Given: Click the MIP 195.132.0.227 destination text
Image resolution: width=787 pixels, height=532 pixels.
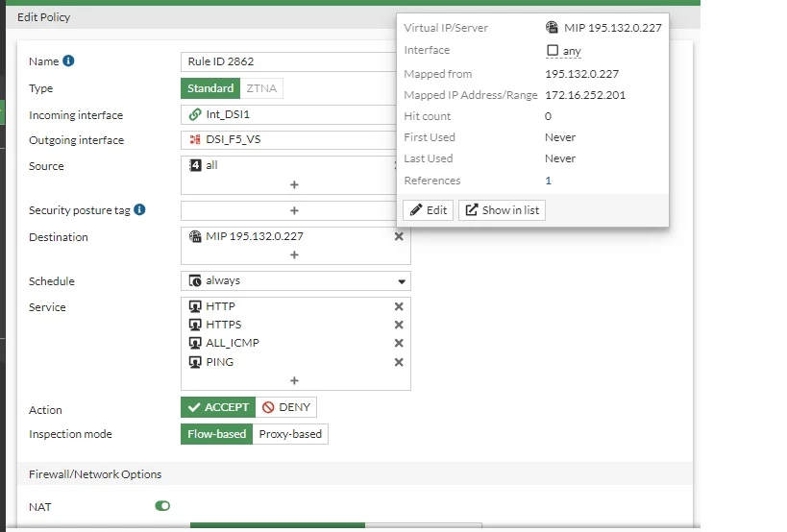Looking at the screenshot, I should 255,236.
